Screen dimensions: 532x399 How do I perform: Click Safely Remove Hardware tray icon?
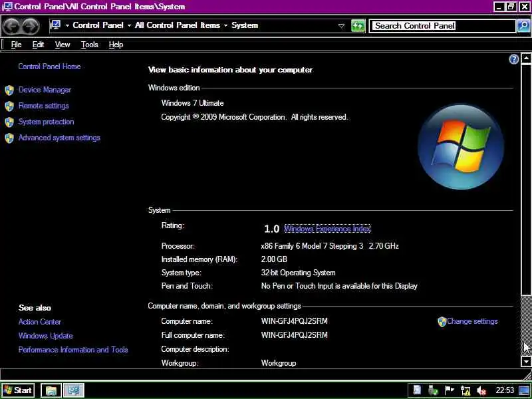433,390
